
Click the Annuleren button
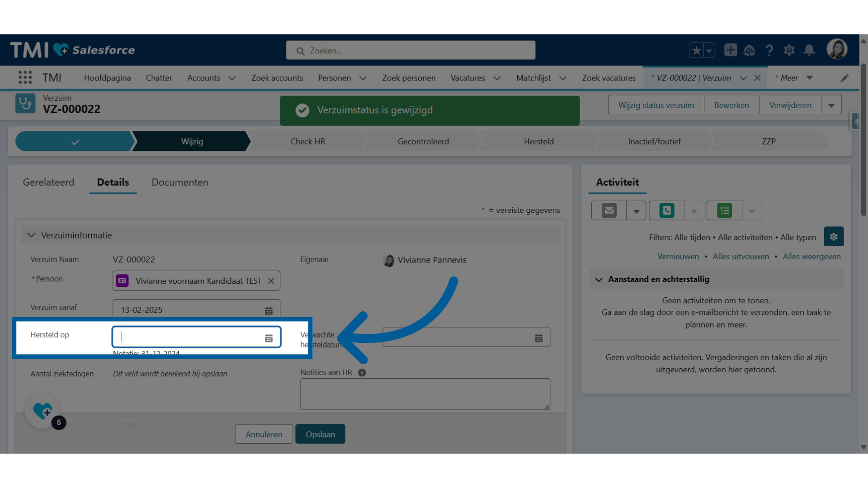click(x=264, y=434)
